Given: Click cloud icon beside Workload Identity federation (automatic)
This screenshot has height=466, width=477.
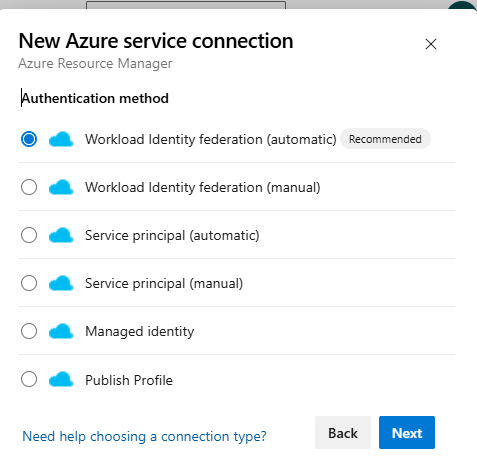Looking at the screenshot, I should [61, 139].
